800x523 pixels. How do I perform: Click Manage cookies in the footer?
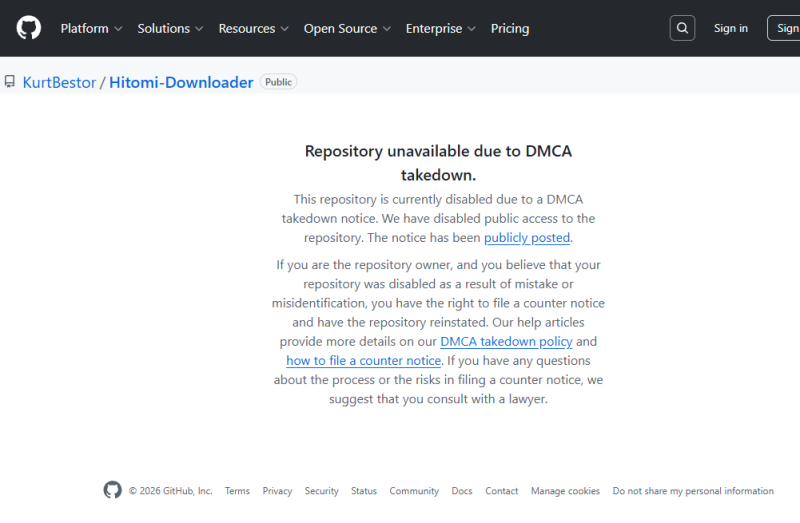[565, 491]
